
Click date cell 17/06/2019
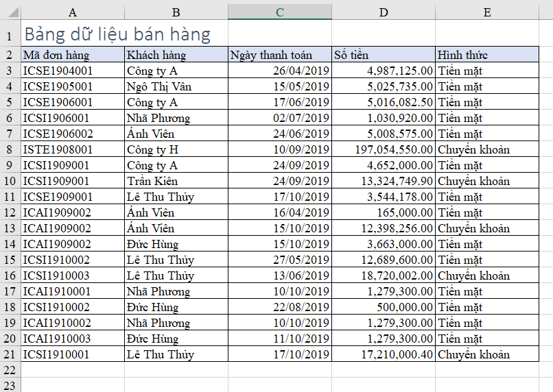click(x=280, y=102)
